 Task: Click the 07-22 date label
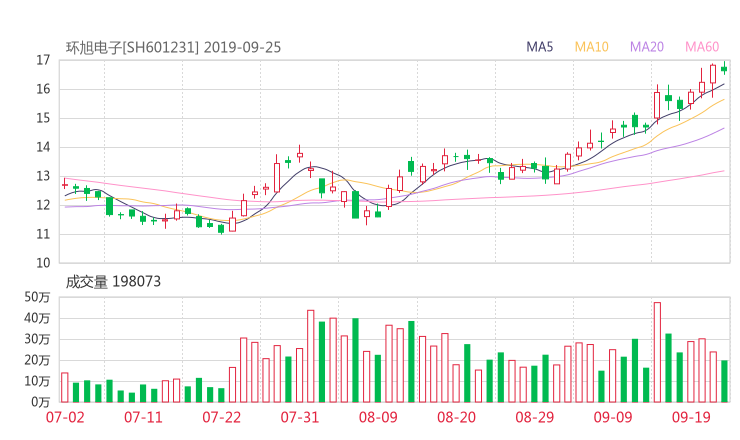point(222,417)
